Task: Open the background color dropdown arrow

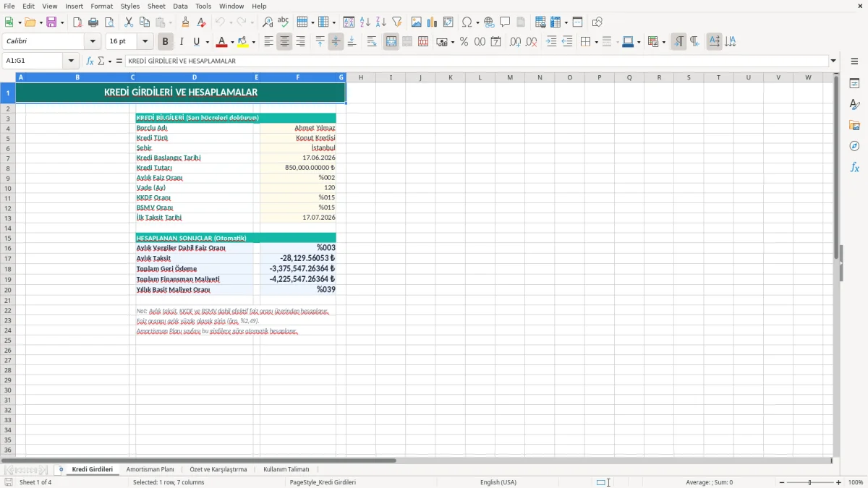Action: tap(253, 42)
